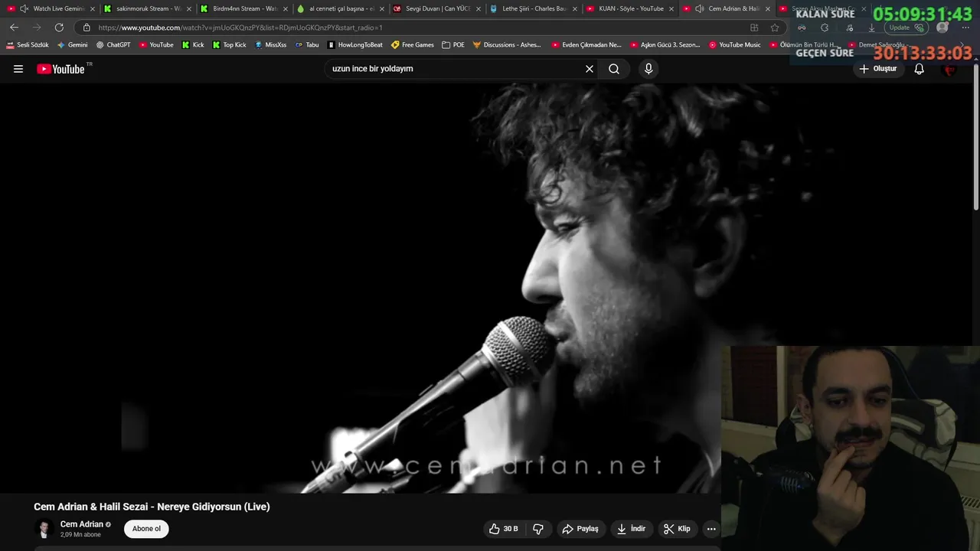Close the Cem Adrian & Halil tab

pyautogui.click(x=768, y=9)
